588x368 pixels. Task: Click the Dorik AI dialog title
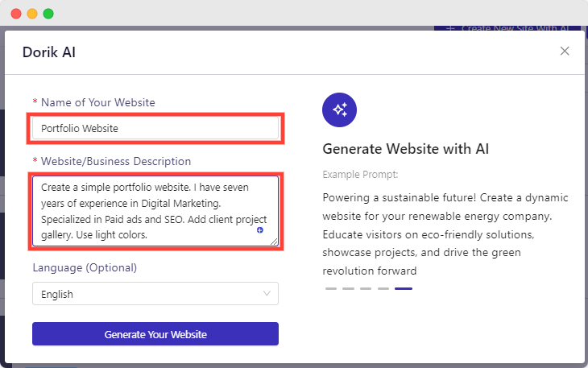click(x=49, y=52)
